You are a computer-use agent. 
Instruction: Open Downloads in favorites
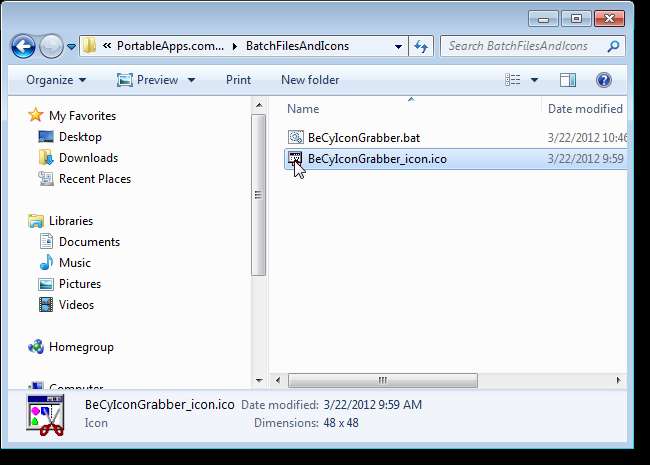click(x=88, y=158)
